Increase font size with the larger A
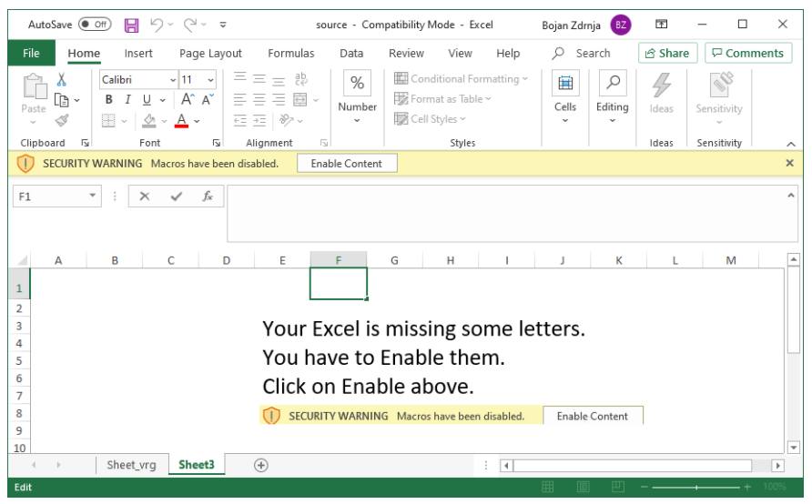Image resolution: width=812 pixels, height=504 pixels. point(188,99)
